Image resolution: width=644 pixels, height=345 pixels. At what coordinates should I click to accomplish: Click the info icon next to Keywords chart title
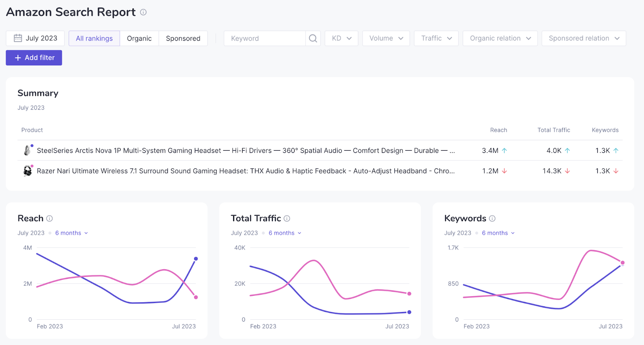pyautogui.click(x=492, y=218)
